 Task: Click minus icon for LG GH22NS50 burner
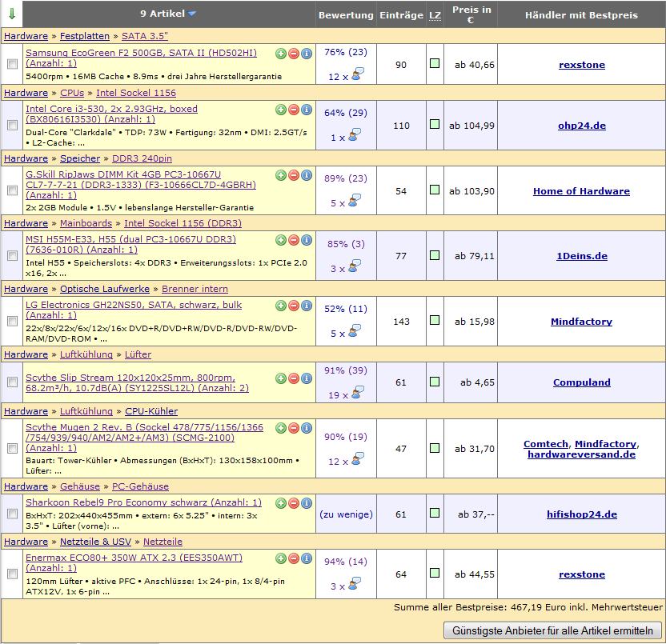coord(294,306)
